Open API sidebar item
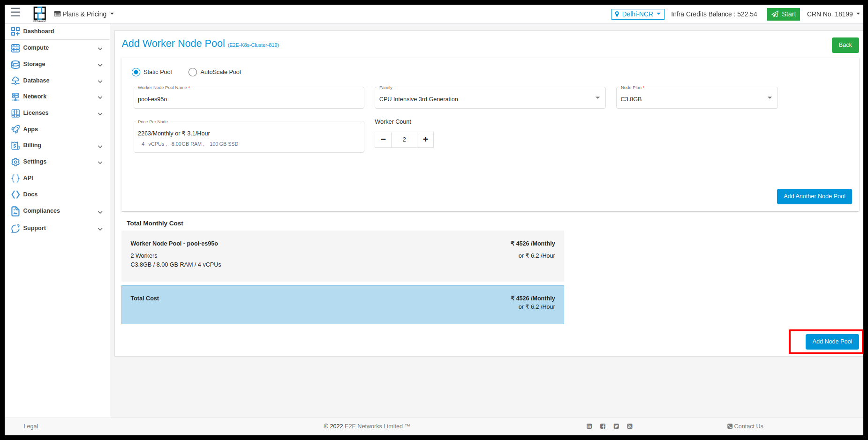Image resolution: width=868 pixels, height=440 pixels. click(x=28, y=178)
